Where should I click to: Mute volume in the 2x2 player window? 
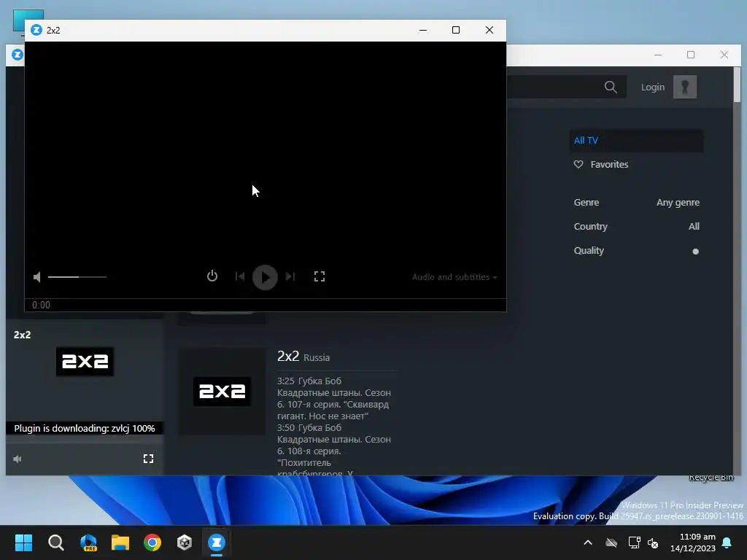[36, 276]
